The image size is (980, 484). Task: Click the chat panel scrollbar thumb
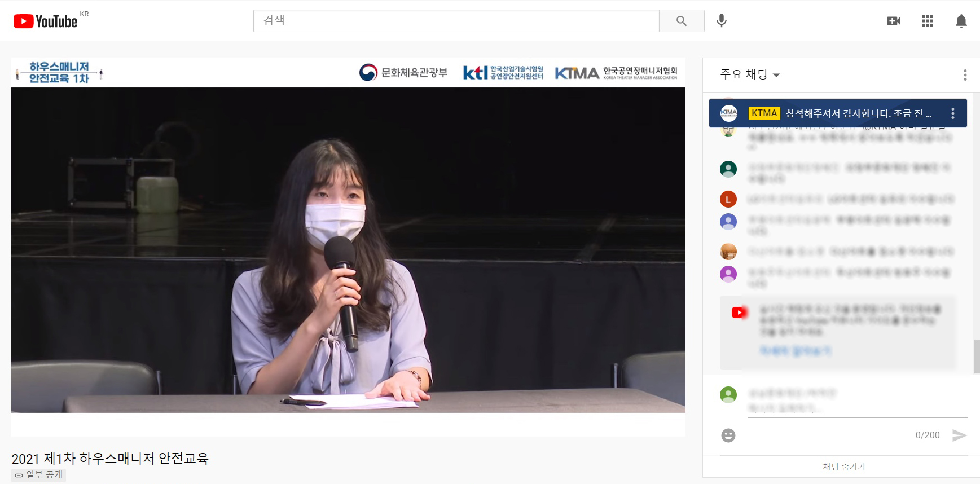pyautogui.click(x=977, y=356)
